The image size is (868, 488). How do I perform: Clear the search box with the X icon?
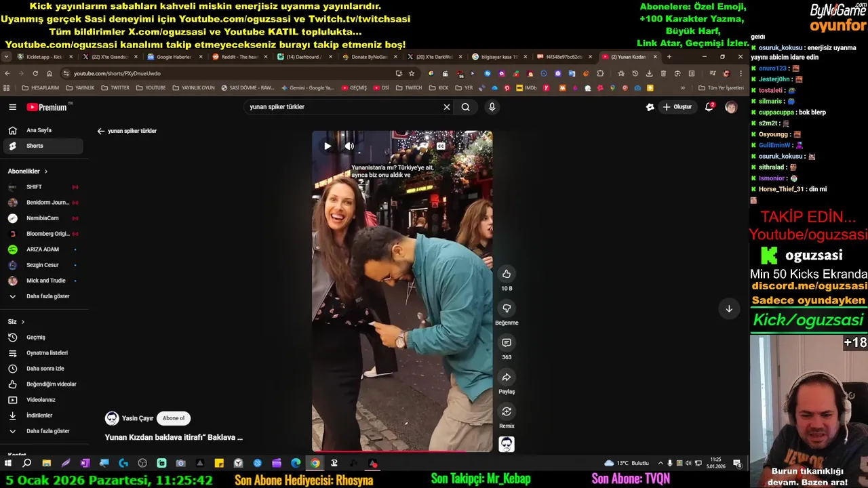447,107
